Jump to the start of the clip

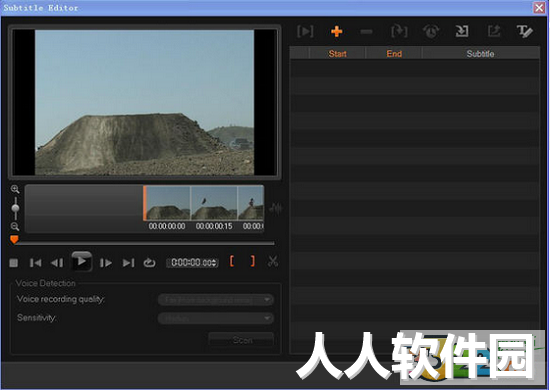pos(35,263)
